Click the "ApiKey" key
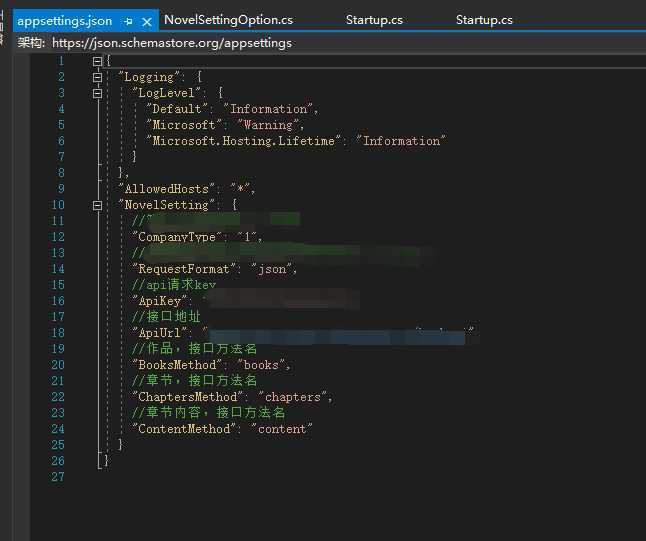The image size is (646, 541). 160,301
